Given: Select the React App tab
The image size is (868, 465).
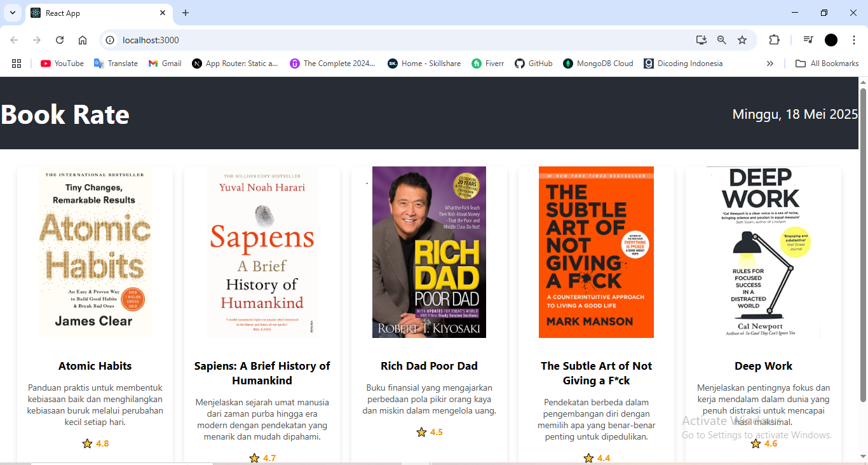Looking at the screenshot, I should click(98, 13).
